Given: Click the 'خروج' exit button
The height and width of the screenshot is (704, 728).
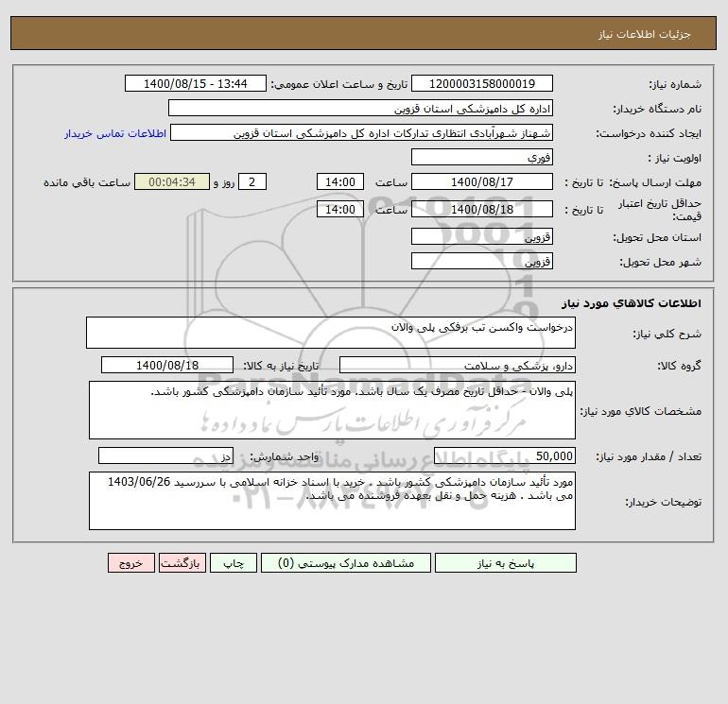Looking at the screenshot, I should 130,563.
